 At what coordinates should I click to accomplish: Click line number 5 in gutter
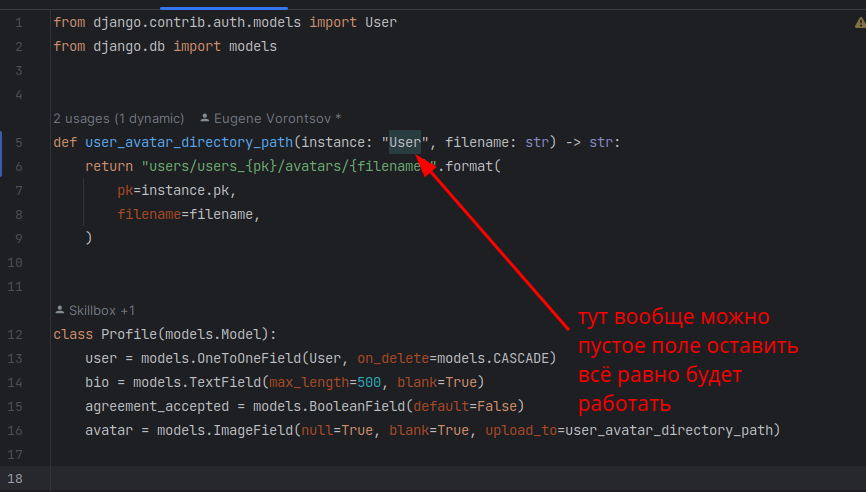(x=19, y=142)
